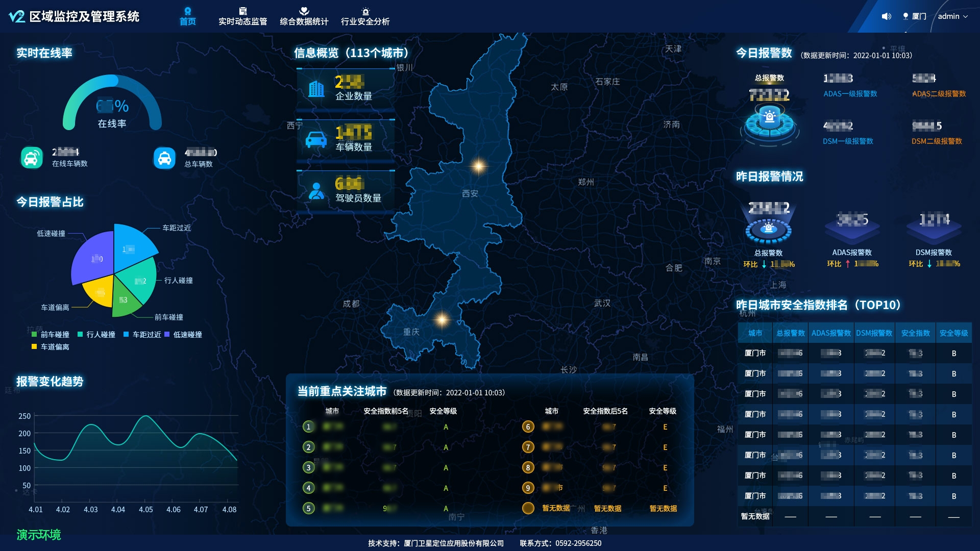980x551 pixels.
Task: Toggle the 前车碰撞 legend item
Action: pyautogui.click(x=50, y=335)
